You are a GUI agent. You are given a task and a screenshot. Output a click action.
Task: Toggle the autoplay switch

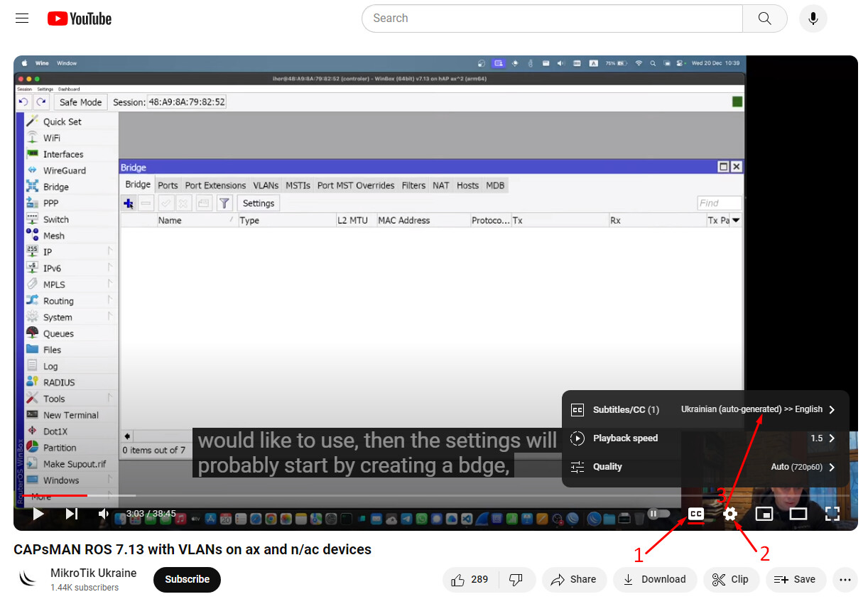pos(658,513)
